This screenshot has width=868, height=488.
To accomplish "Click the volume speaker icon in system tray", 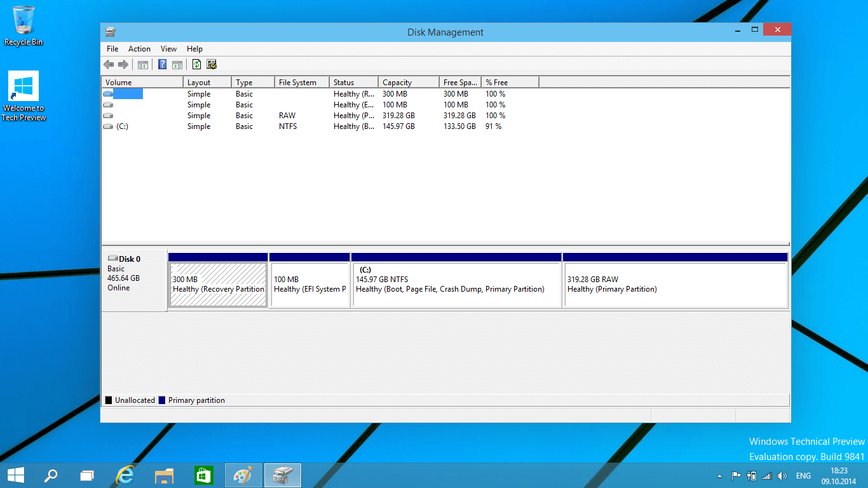I will (x=782, y=476).
